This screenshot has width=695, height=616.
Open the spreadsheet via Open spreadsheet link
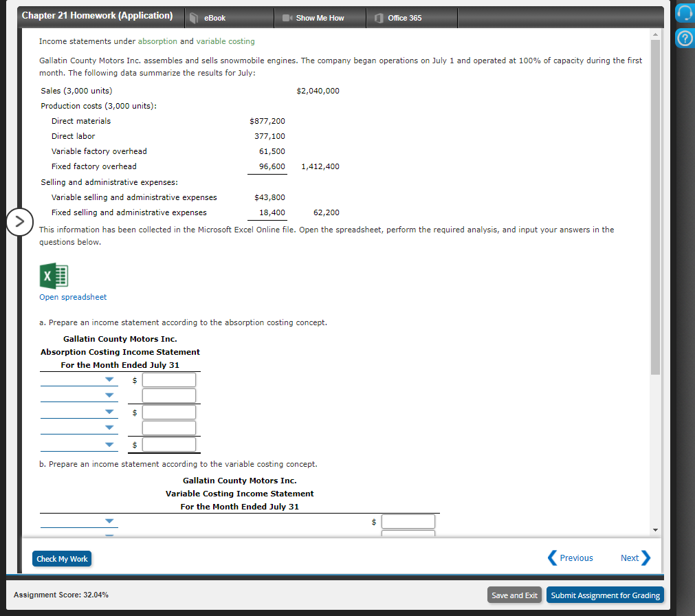[73, 296]
